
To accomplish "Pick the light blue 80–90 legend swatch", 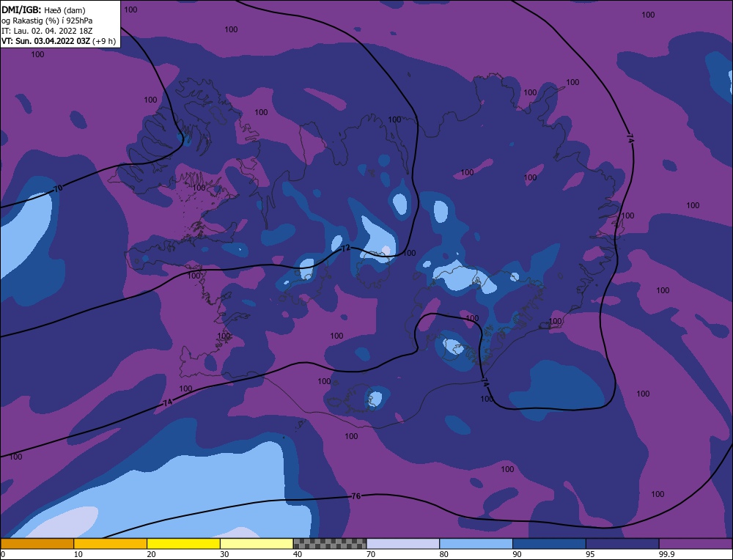I will tap(476, 544).
